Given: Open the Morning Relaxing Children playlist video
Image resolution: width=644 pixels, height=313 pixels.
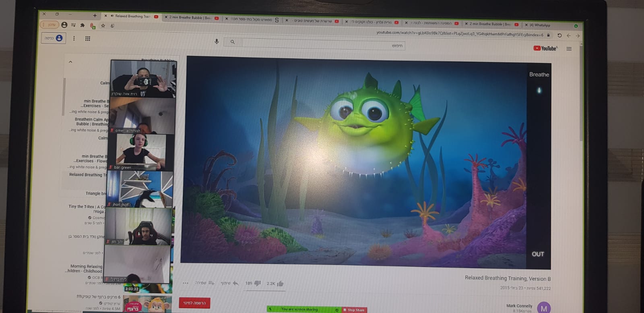Looking at the screenshot, I should click(x=84, y=269).
